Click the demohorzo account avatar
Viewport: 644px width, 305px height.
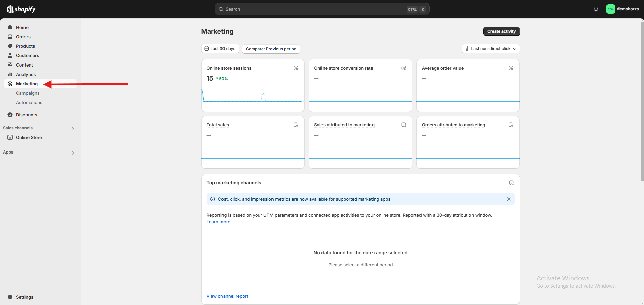[x=610, y=9]
